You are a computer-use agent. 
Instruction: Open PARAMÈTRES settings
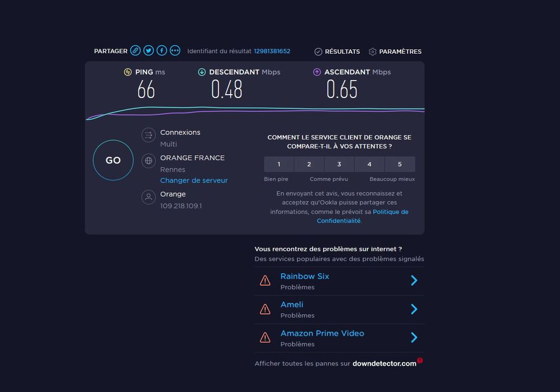click(x=395, y=52)
